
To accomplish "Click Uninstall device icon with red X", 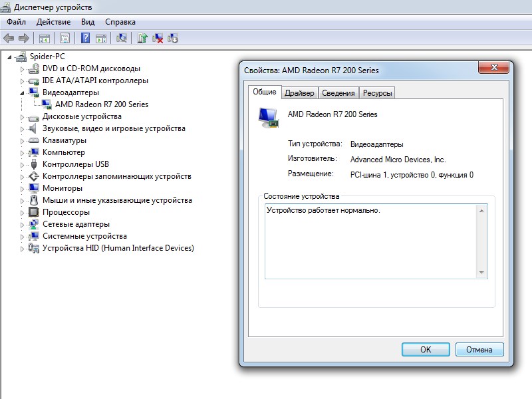I will (x=158, y=38).
